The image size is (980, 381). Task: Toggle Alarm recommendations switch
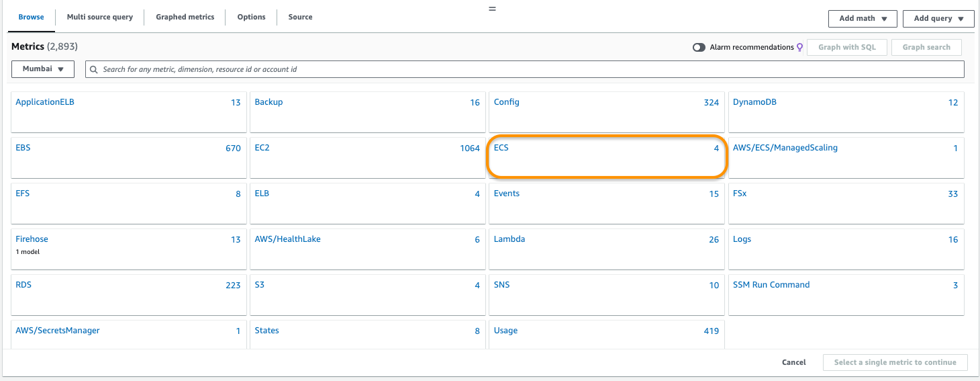699,48
